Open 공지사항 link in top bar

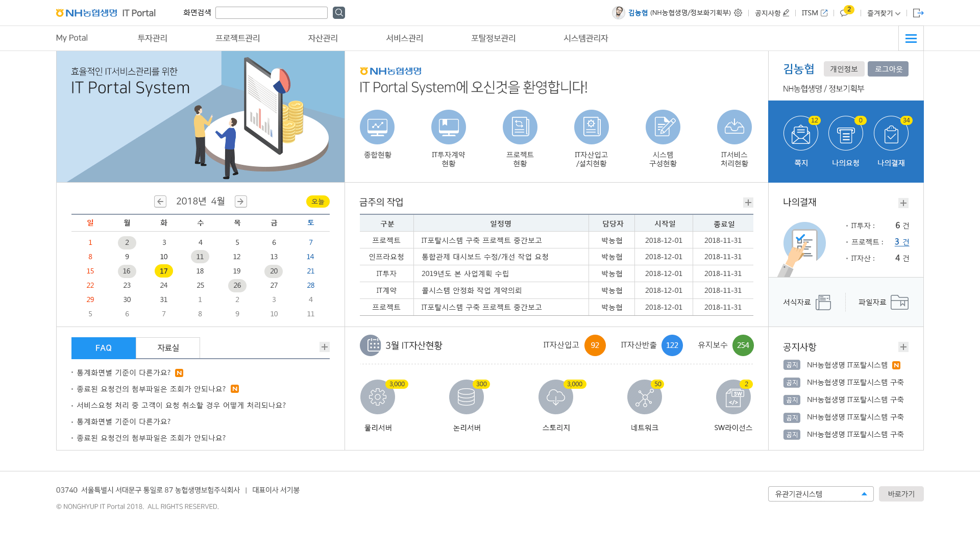click(772, 13)
